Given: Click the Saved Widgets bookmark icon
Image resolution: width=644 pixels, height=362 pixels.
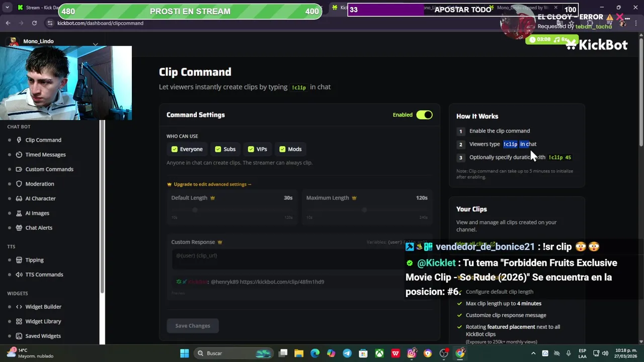Looking at the screenshot, I should [19, 335].
